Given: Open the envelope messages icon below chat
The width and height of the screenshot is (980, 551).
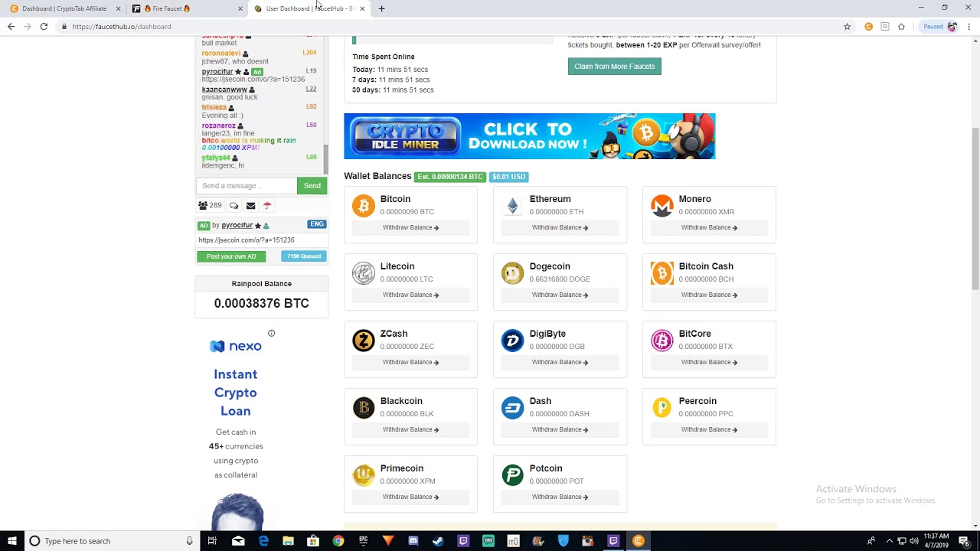Looking at the screenshot, I should click(x=250, y=205).
